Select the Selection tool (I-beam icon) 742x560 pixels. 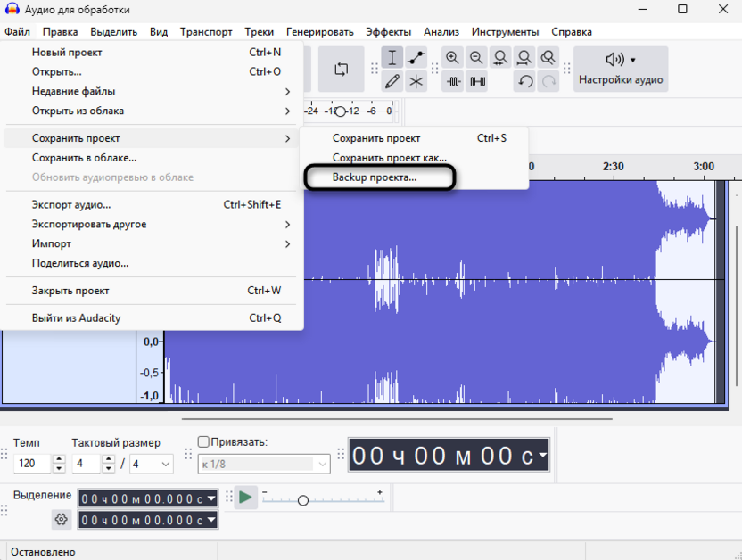point(392,58)
